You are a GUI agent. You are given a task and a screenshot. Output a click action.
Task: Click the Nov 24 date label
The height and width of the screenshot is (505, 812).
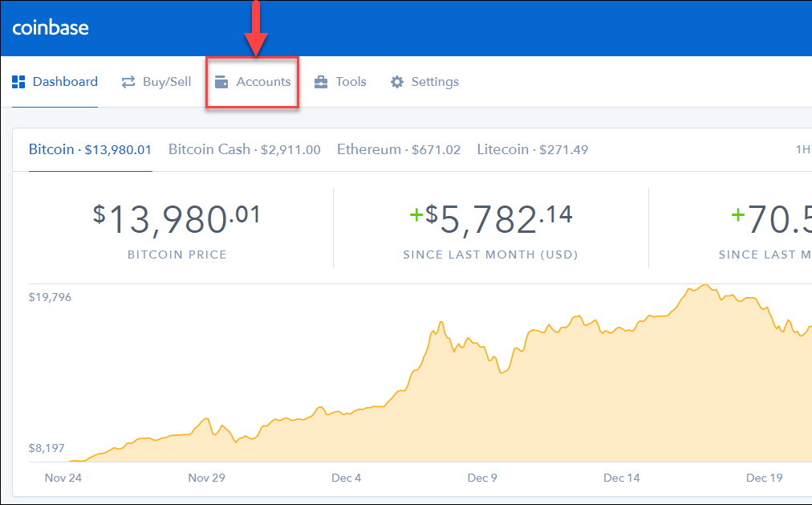pyautogui.click(x=63, y=478)
